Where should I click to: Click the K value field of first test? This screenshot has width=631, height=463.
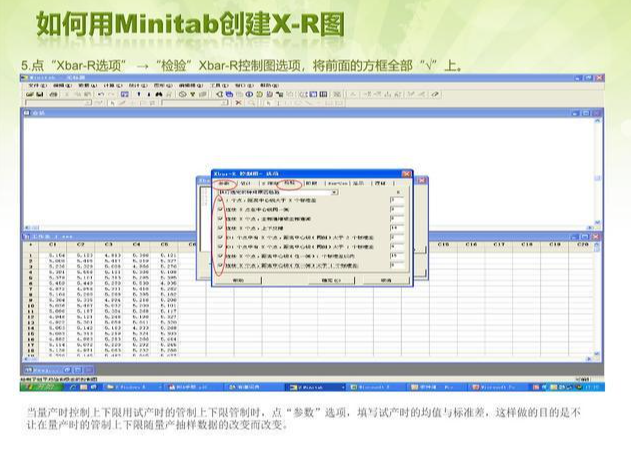397,199
